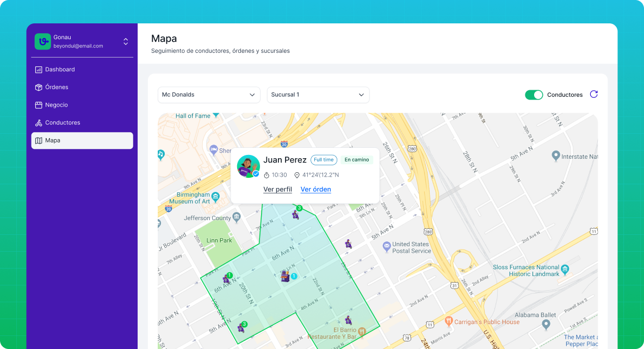The width and height of the screenshot is (644, 349).
Task: Toggle the Conductores switch off
Action: (x=534, y=95)
